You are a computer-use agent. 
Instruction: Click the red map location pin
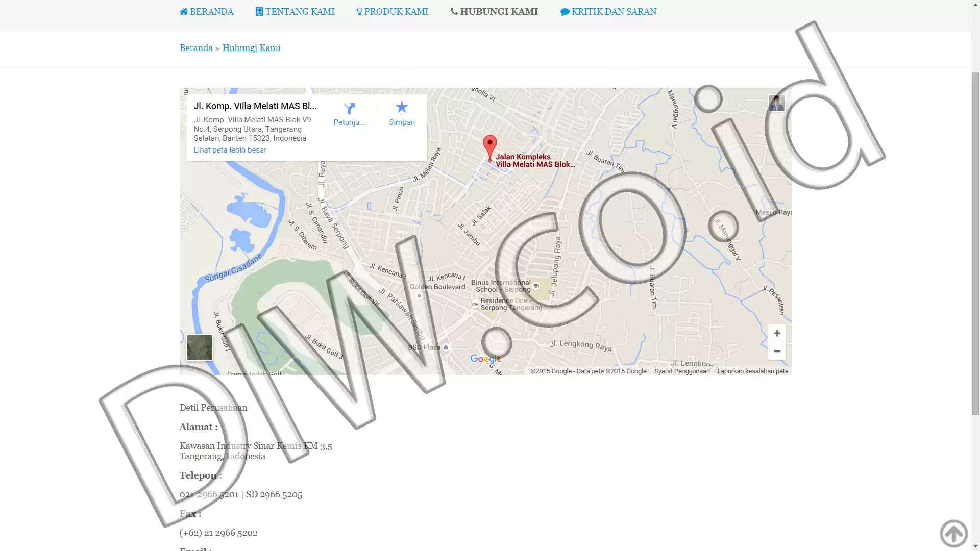coord(490,148)
